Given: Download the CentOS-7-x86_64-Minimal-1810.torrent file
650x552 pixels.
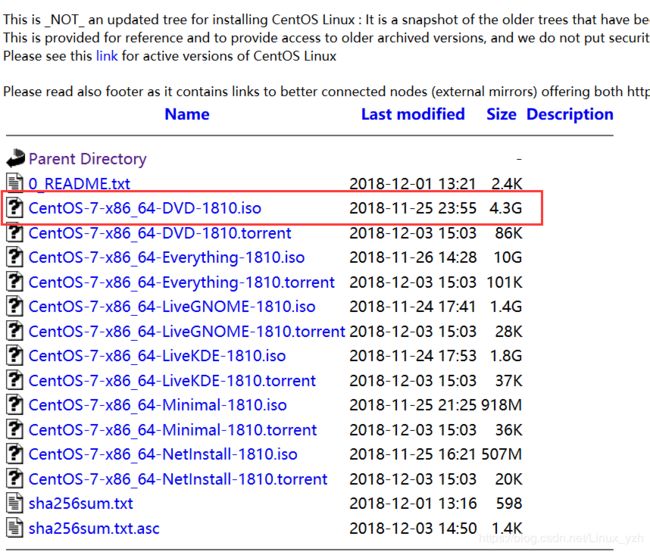Looking at the screenshot, I should [172, 430].
